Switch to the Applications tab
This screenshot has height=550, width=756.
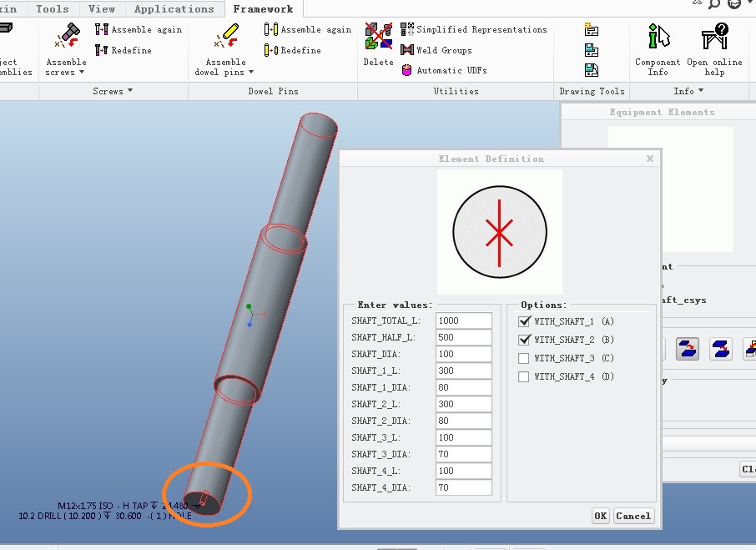point(174,8)
